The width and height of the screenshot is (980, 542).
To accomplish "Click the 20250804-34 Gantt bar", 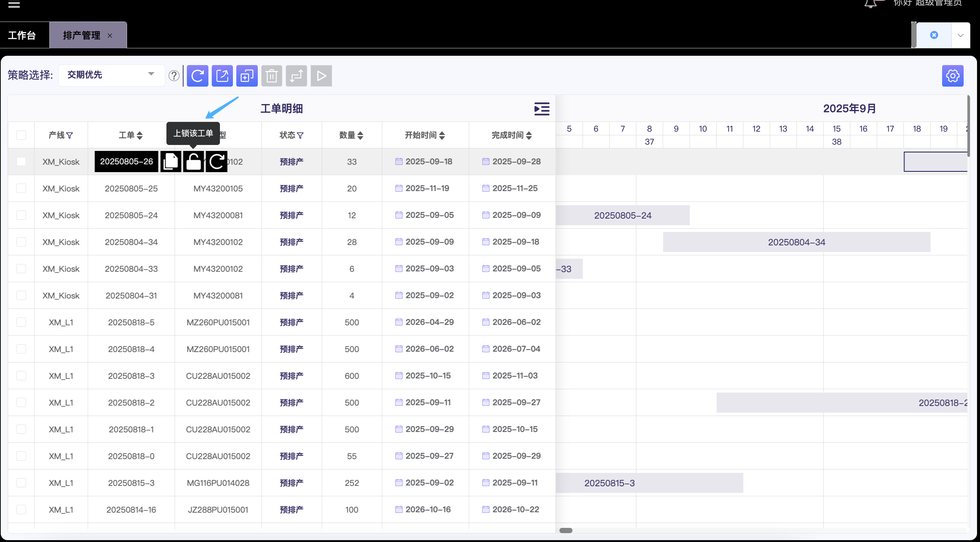I will point(796,242).
